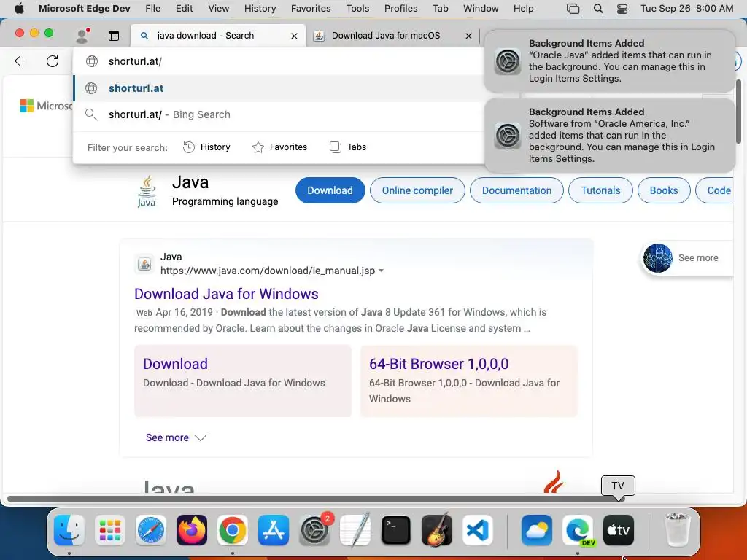Image resolution: width=747 pixels, height=560 pixels.
Task: Select the Tutorials pill
Action: pyautogui.click(x=600, y=190)
